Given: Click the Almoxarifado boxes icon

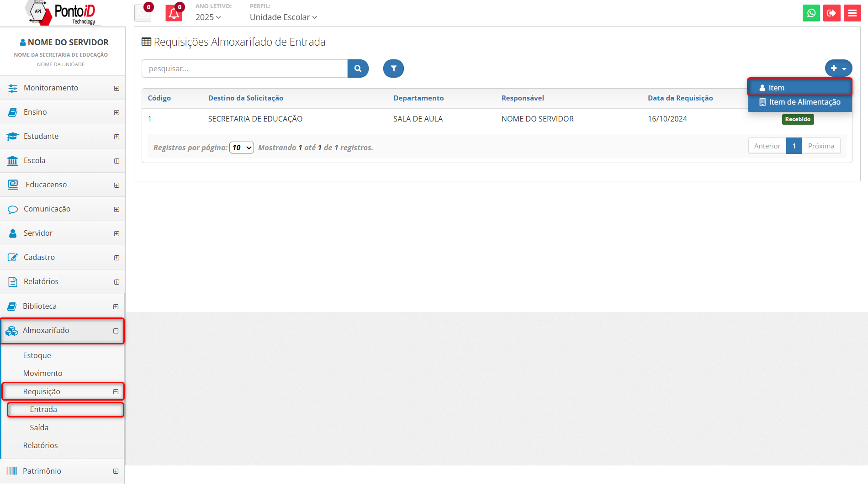Looking at the screenshot, I should coord(11,331).
